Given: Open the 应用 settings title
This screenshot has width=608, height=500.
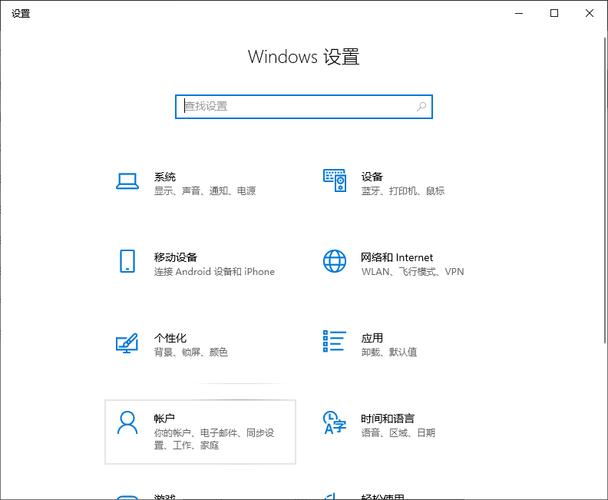Looking at the screenshot, I should pyautogui.click(x=372, y=338).
